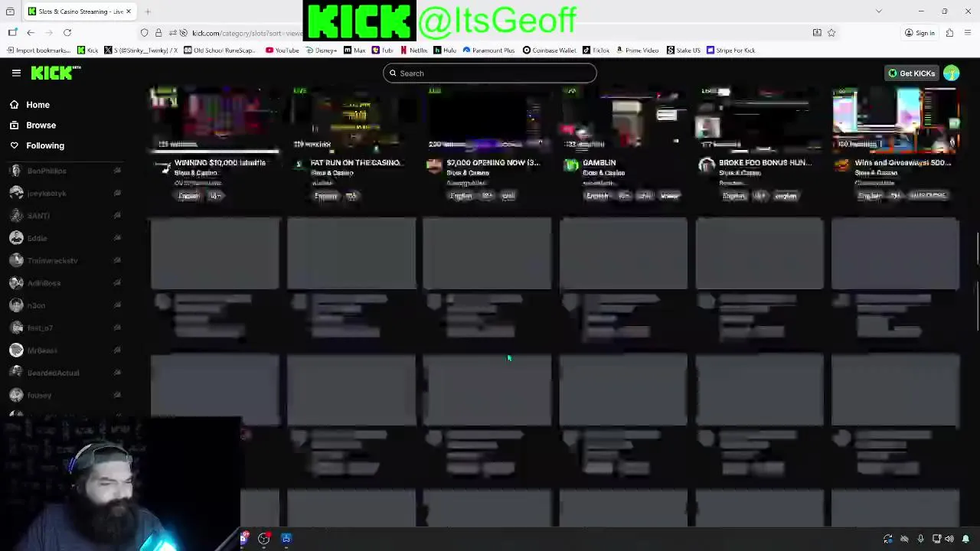Viewport: 980px width, 551px height.
Task: Open Import bookmarks bookmark
Action: point(38,51)
